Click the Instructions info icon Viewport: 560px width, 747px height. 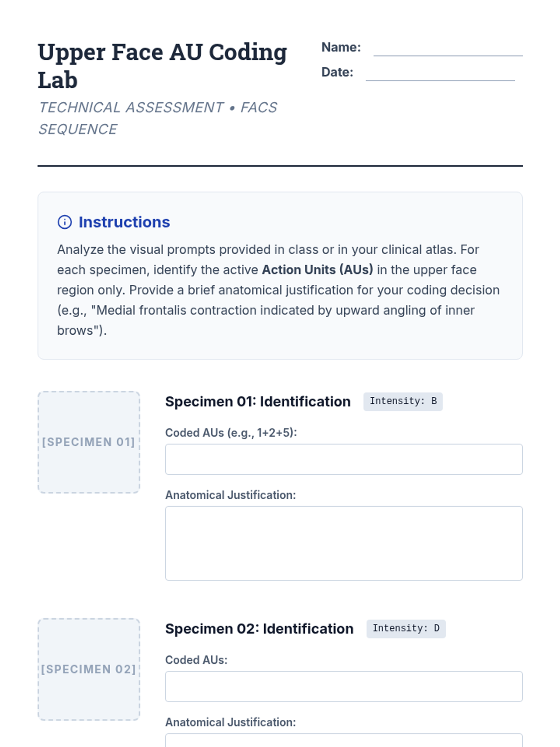64,222
